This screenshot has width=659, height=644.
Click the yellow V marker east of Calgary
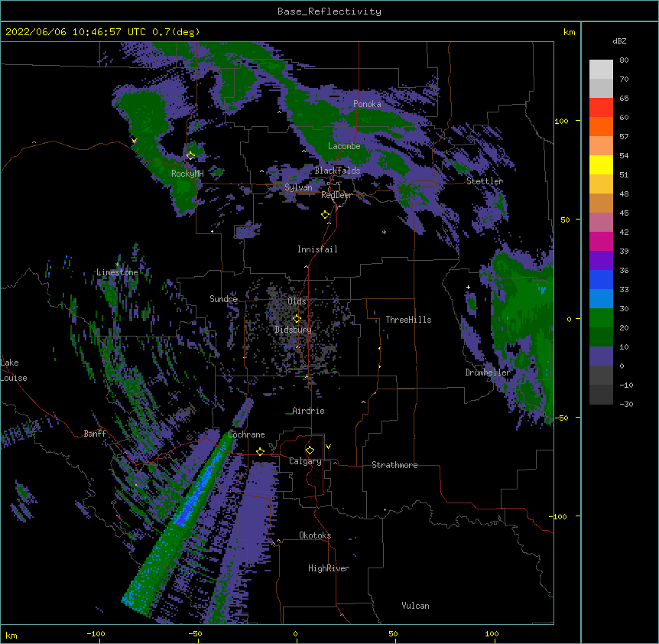tap(328, 447)
